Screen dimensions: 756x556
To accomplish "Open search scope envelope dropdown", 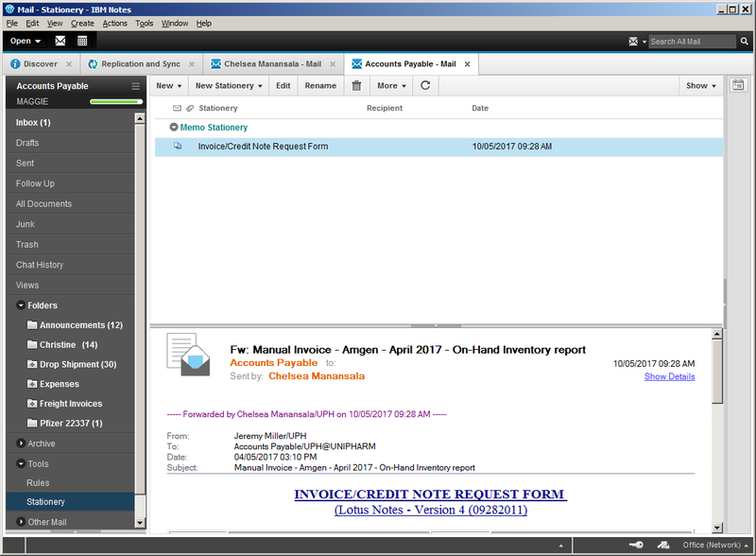I will coord(637,42).
